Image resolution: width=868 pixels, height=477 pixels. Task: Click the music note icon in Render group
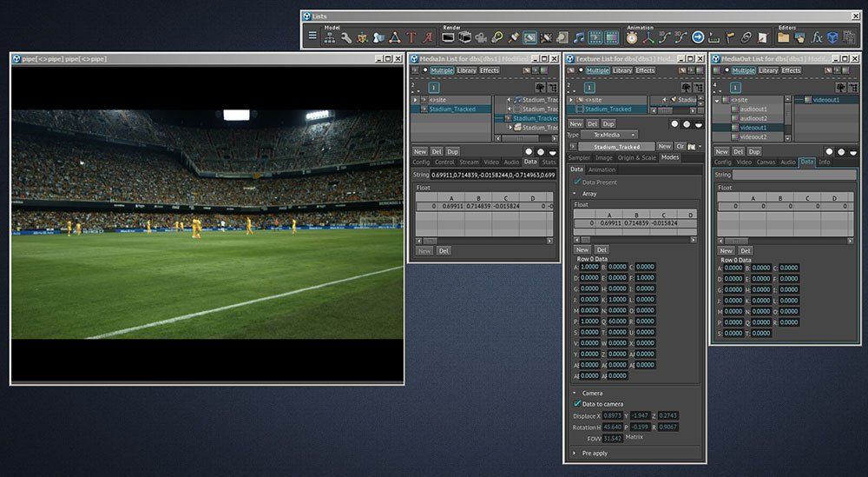[578, 37]
